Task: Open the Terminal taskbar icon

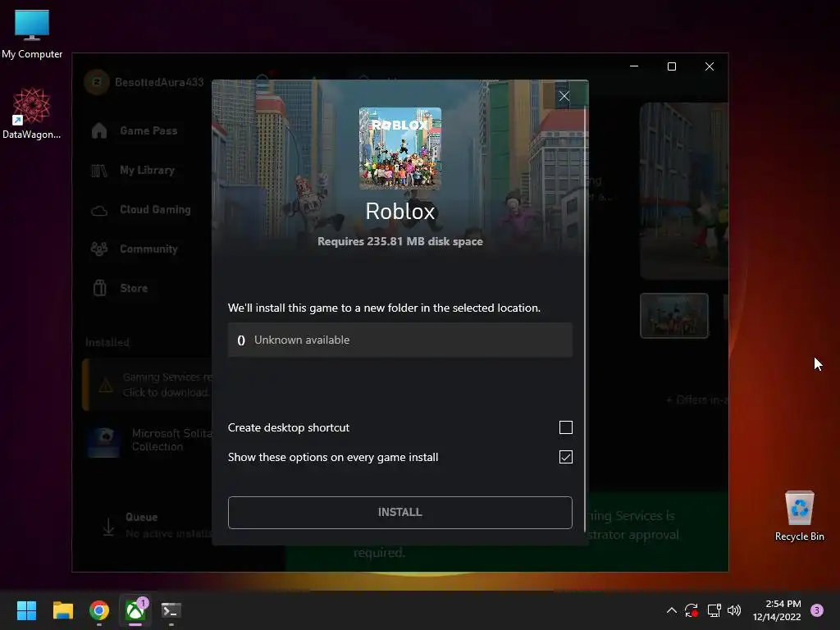Action: [171, 610]
